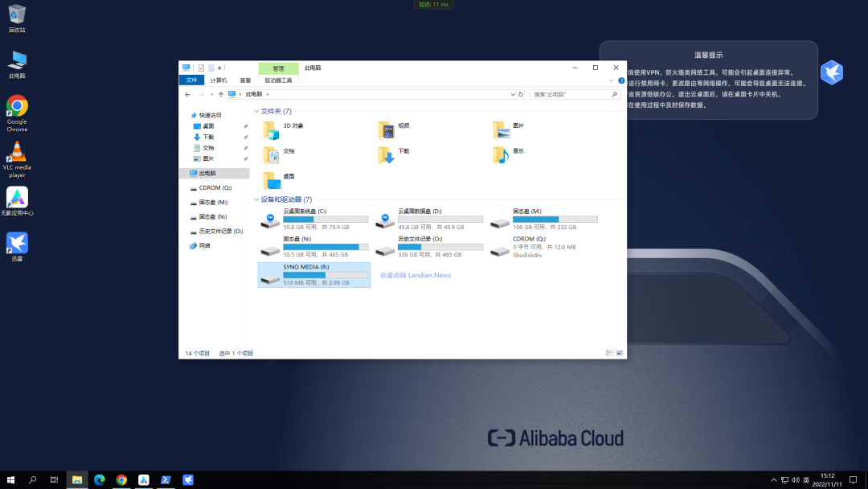Click the 此电脑 breadcrumb in the address bar

pyautogui.click(x=253, y=95)
